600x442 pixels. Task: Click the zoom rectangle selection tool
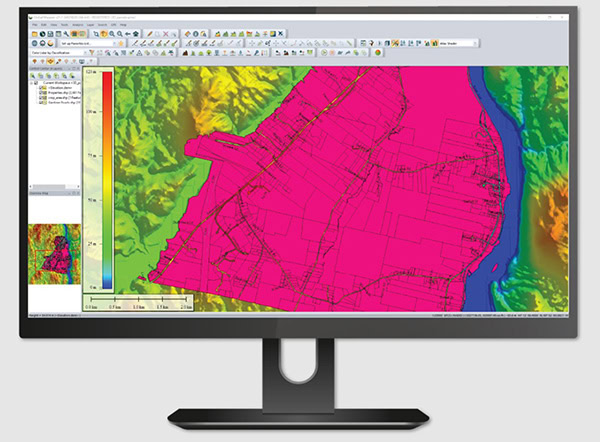96,34
